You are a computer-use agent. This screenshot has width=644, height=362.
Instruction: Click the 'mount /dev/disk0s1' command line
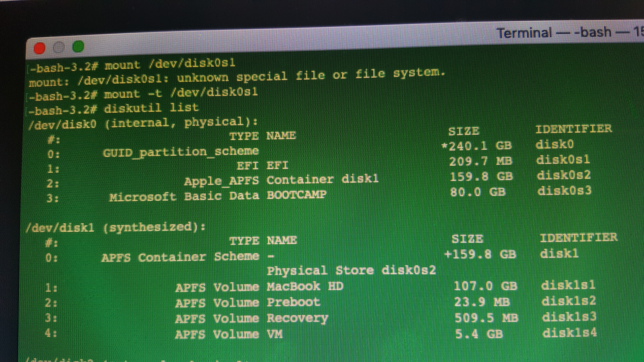point(170,64)
